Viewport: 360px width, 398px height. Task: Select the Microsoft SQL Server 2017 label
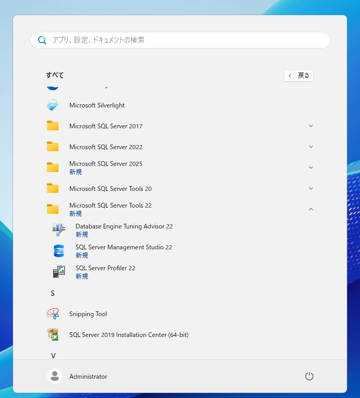coord(106,126)
